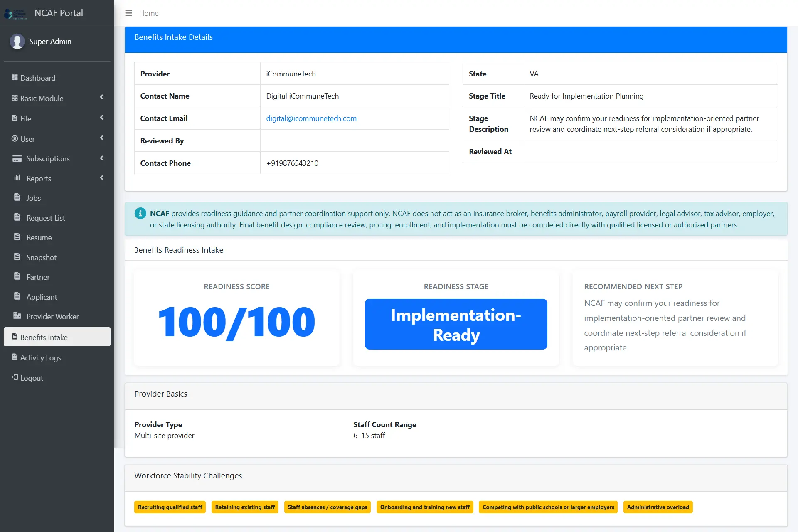
Task: Click the Jobs file icon
Action: point(17,197)
